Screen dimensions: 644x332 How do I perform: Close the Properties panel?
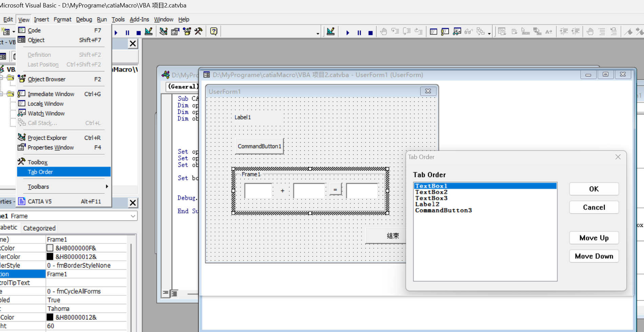(x=133, y=203)
